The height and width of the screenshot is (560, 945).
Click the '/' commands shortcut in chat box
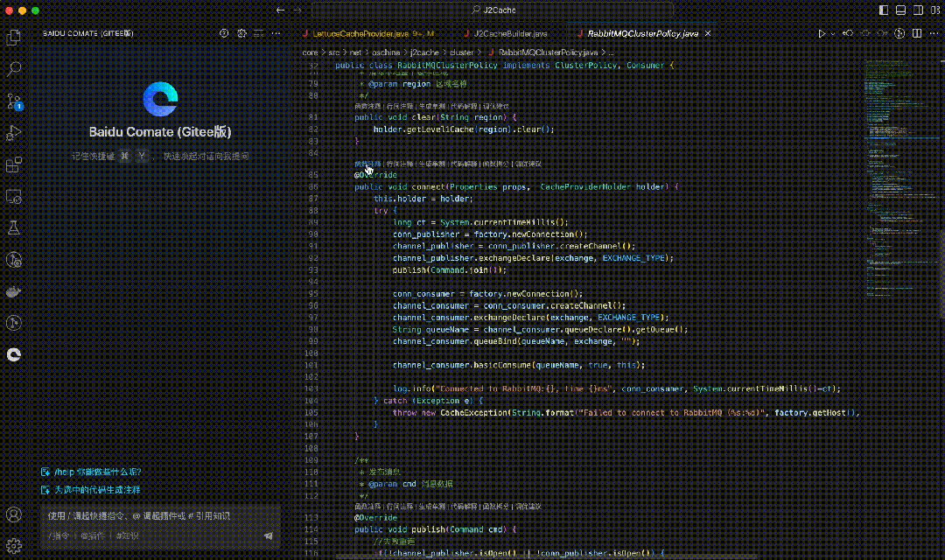(59, 535)
